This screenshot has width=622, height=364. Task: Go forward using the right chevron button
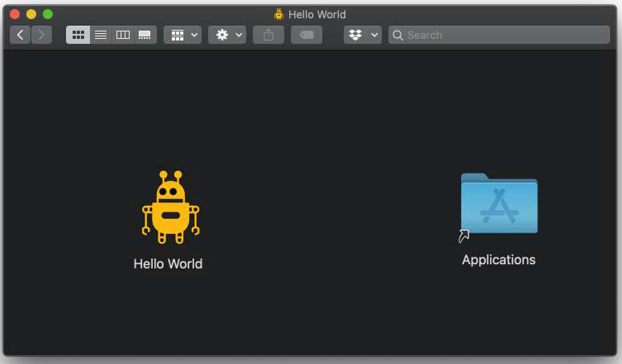41,35
